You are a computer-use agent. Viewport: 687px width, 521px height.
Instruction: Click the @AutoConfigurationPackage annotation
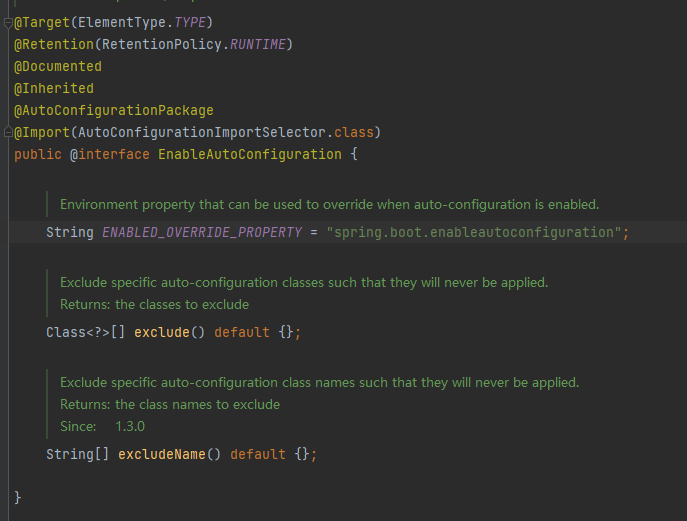click(114, 110)
